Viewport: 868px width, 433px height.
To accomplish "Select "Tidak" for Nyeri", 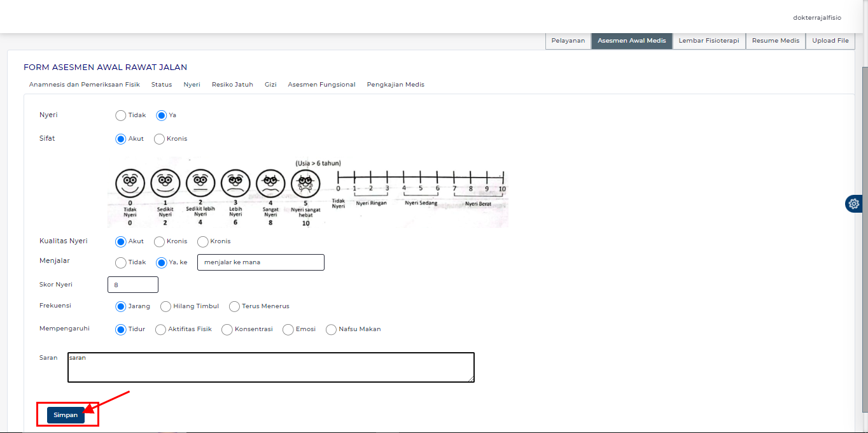I will pos(120,115).
